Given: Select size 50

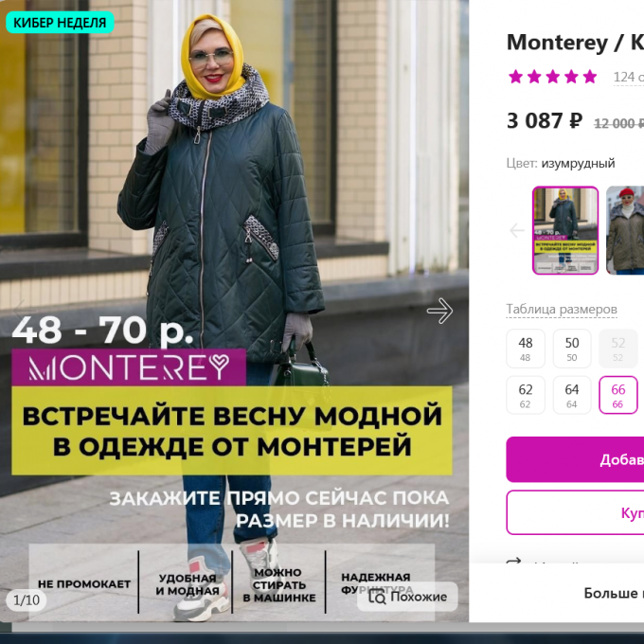Looking at the screenshot, I should [x=572, y=349].
